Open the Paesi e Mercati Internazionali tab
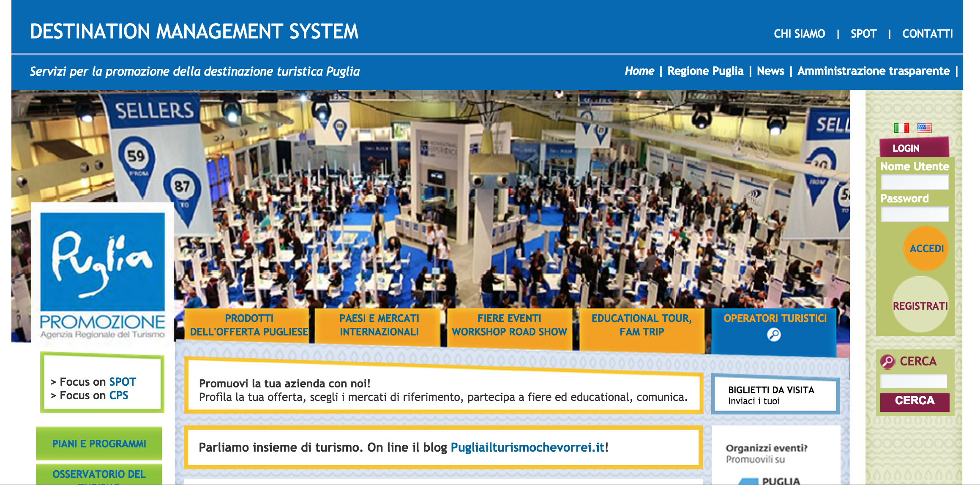This screenshot has height=485, width=980. pos(379,325)
